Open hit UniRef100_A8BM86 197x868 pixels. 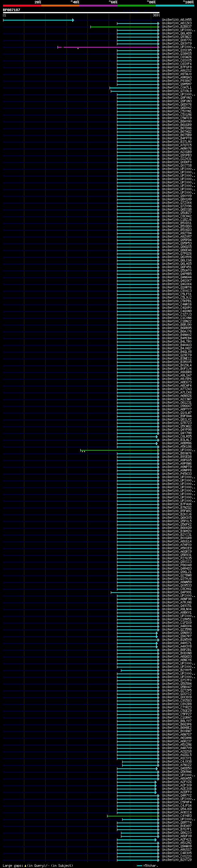[x=176, y=443]
